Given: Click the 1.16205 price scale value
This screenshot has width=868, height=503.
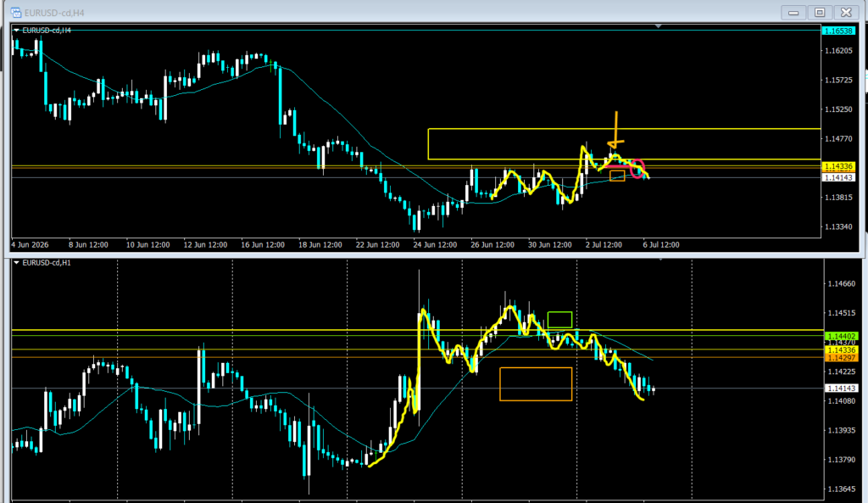Looking at the screenshot, I should [x=838, y=51].
